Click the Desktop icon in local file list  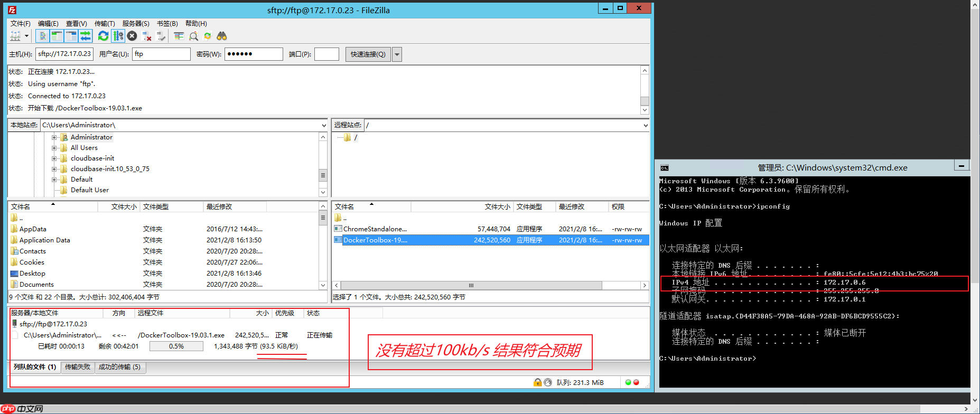click(x=14, y=274)
